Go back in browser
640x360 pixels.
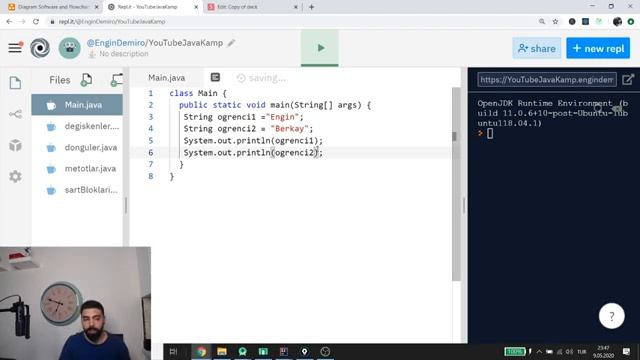9,22
